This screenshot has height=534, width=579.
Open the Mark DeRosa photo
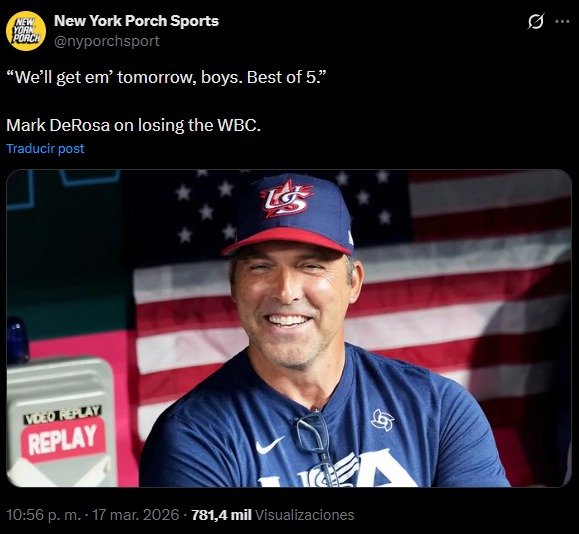pos(289,328)
